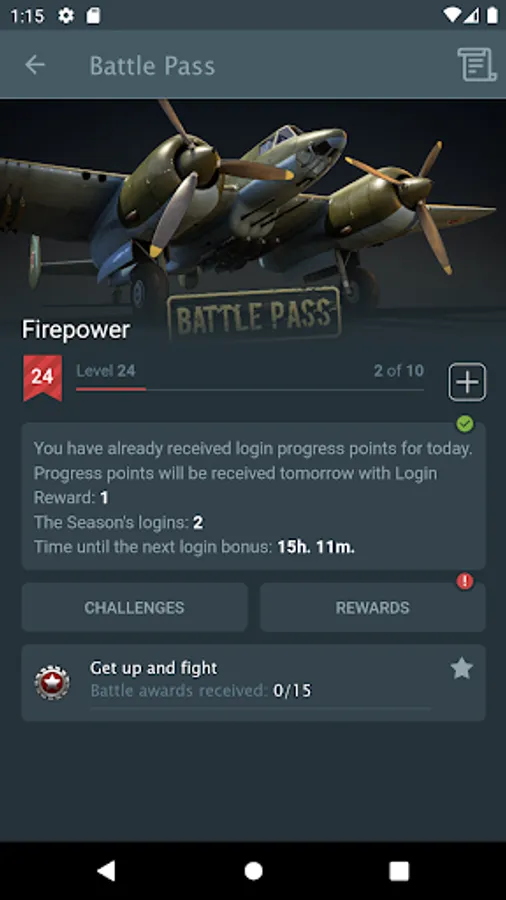This screenshot has height=900, width=506.
Task: Tap the red alert badge on Rewards
Action: pos(465,581)
